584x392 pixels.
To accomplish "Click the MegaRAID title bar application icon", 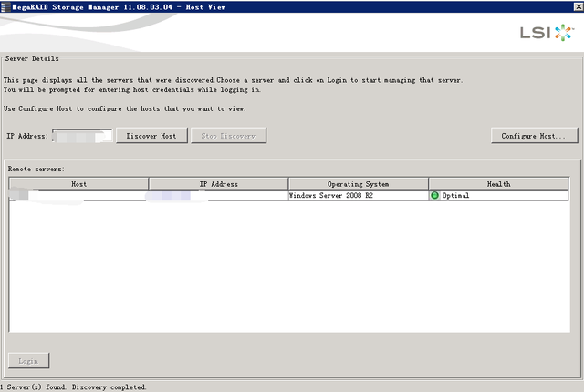I will 5,6.
